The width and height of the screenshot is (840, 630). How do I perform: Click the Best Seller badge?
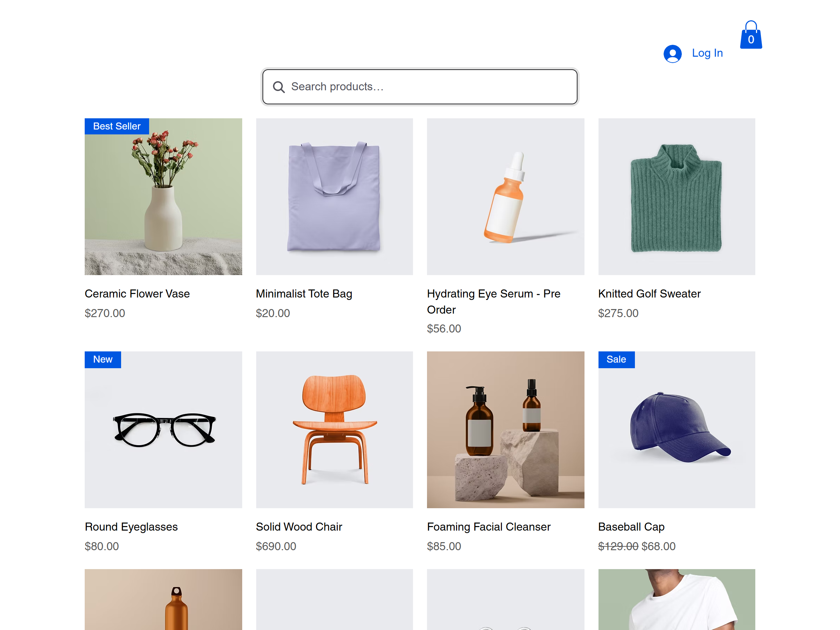[x=117, y=126]
